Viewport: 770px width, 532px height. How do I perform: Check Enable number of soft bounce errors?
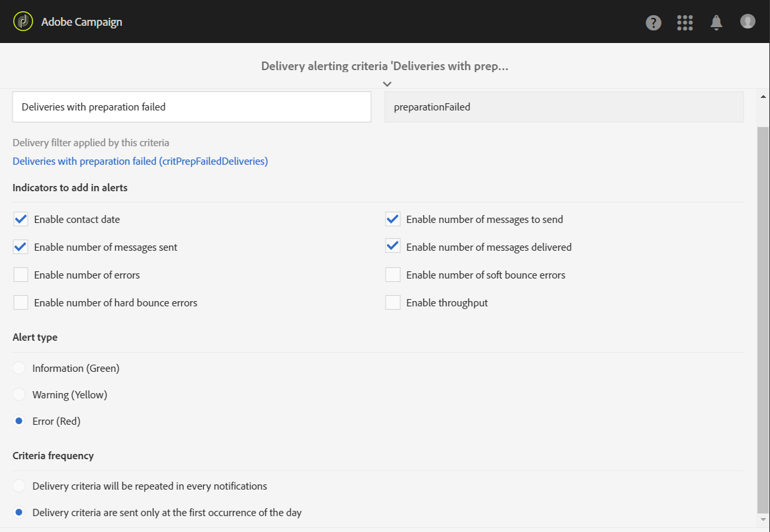tap(393, 275)
